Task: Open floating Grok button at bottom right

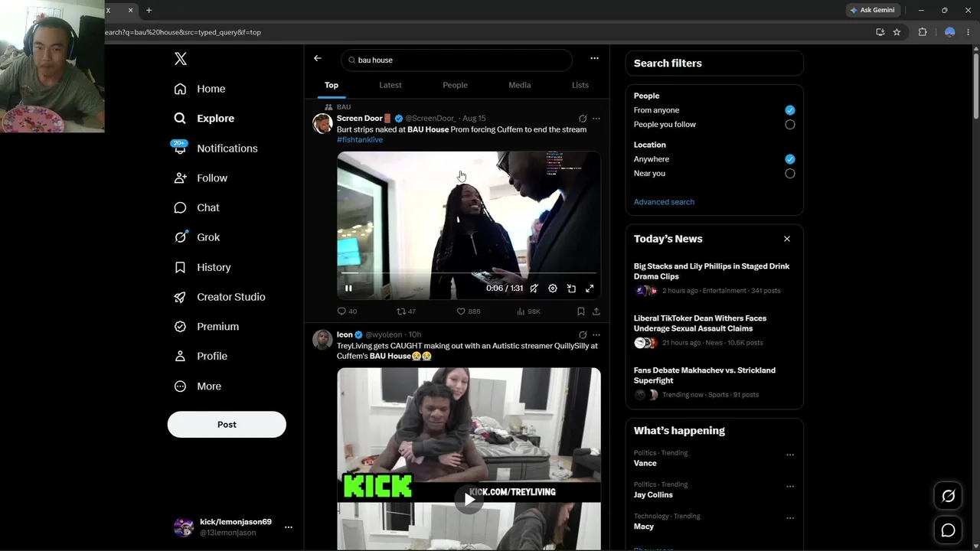Action: (x=948, y=497)
